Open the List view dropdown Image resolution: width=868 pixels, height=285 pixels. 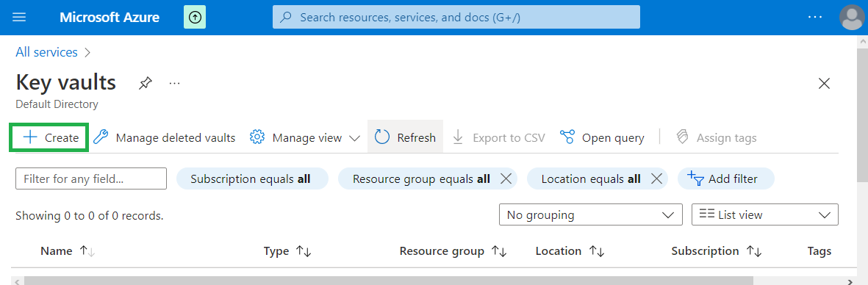tap(765, 214)
